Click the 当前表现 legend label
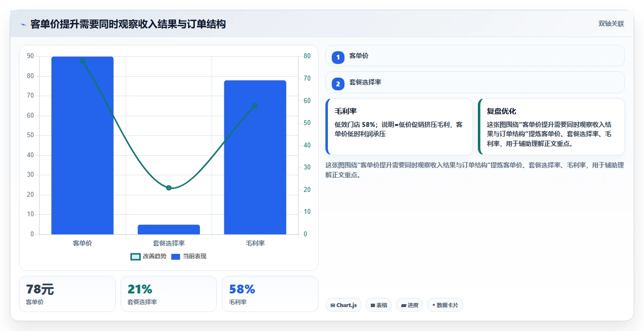Image resolution: width=644 pixels, height=331 pixels. (x=194, y=256)
